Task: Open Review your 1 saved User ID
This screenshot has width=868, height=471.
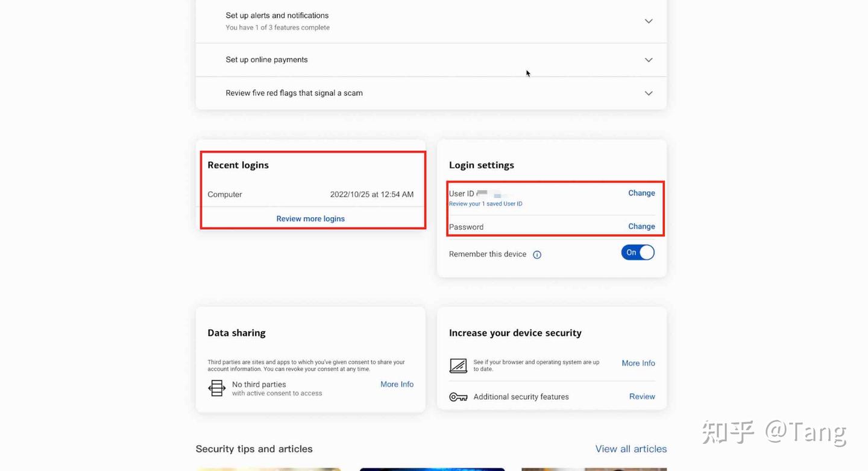Action: (485, 204)
